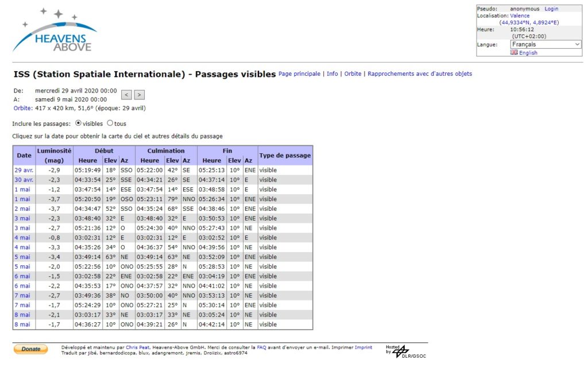Open the Langue dropdown showing Français

point(546,44)
